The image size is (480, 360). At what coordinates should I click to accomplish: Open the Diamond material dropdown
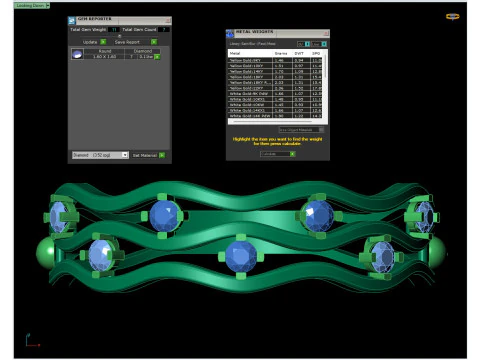pyautogui.click(x=125, y=155)
